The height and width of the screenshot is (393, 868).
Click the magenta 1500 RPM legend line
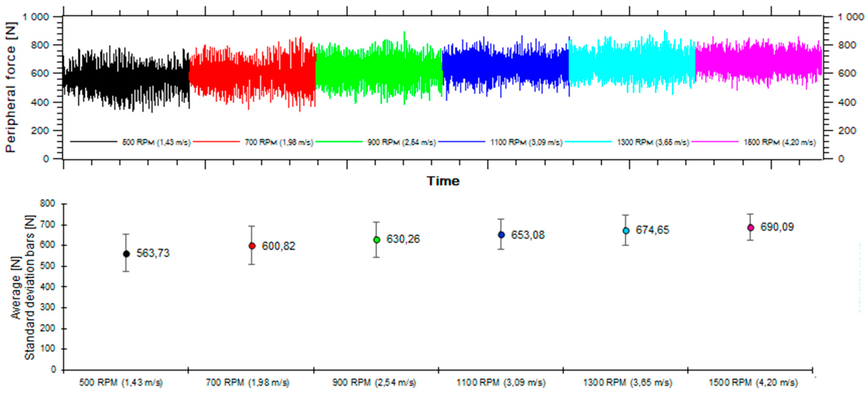point(715,142)
